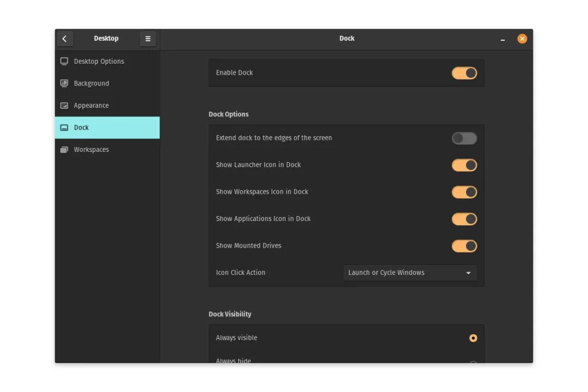The width and height of the screenshot is (588, 392).
Task: Open Appearance settings in the sidebar
Action: click(x=107, y=106)
